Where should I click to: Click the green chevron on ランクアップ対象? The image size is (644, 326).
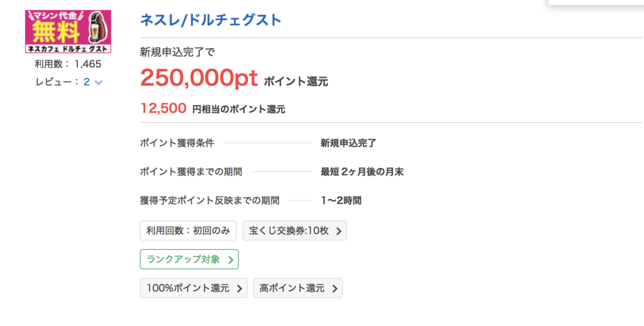click(x=231, y=260)
